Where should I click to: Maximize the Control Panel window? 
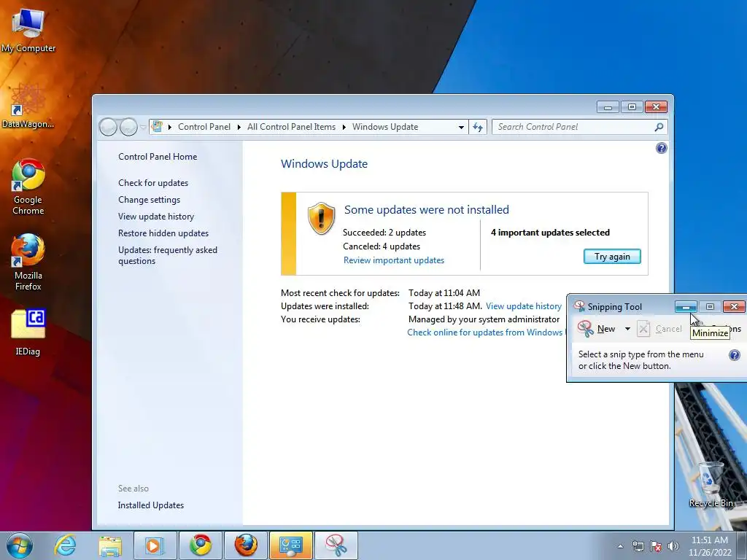click(632, 106)
